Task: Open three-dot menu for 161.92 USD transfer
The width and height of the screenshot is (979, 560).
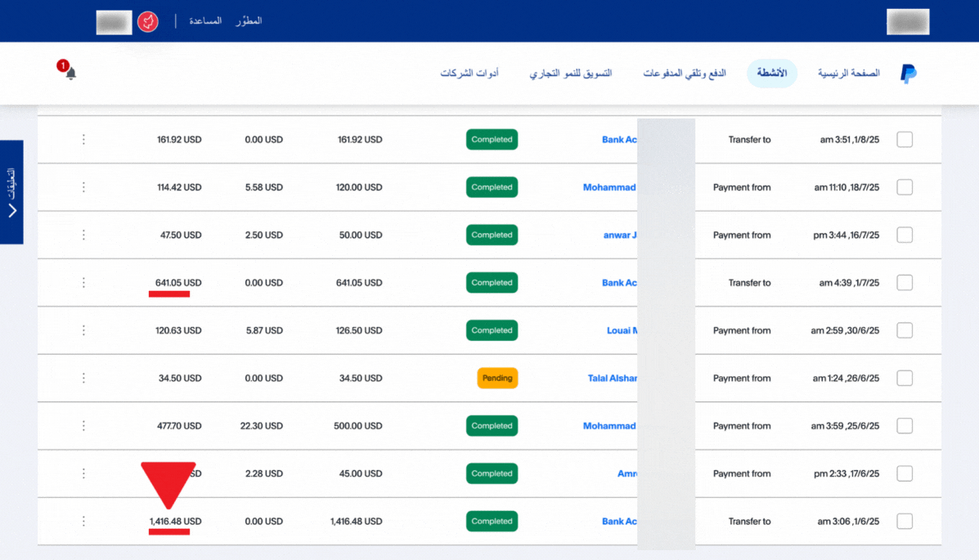Action: [83, 140]
